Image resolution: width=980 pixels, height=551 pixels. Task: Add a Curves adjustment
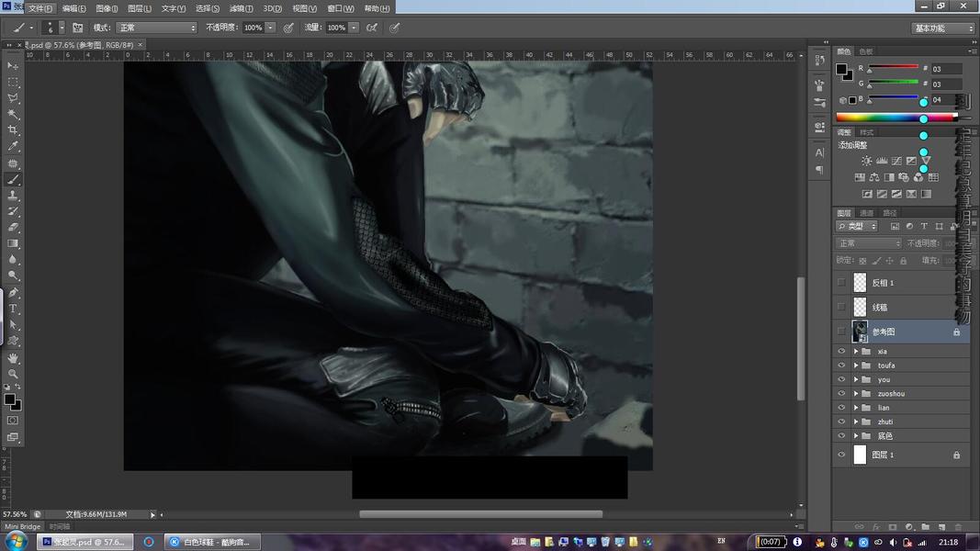[x=896, y=162]
